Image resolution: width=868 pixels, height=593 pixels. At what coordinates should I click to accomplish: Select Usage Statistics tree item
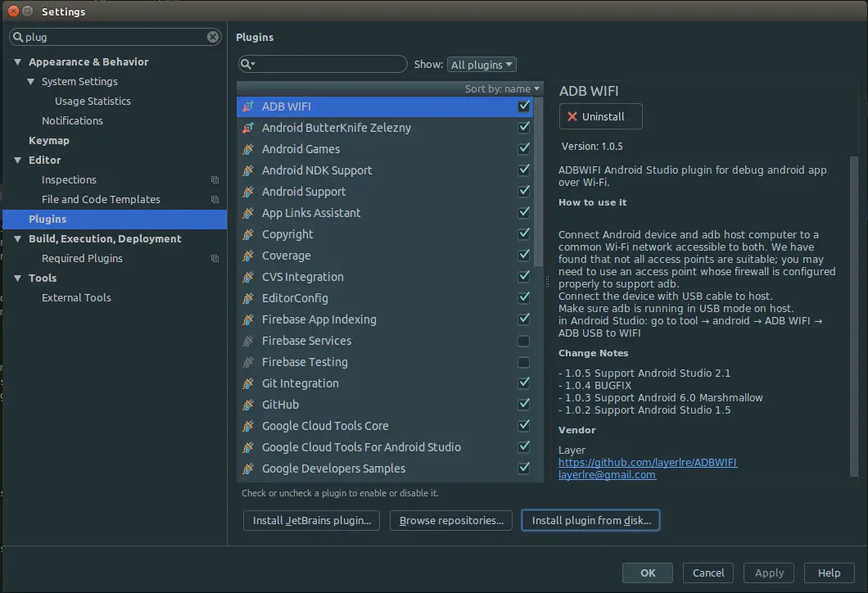point(93,102)
